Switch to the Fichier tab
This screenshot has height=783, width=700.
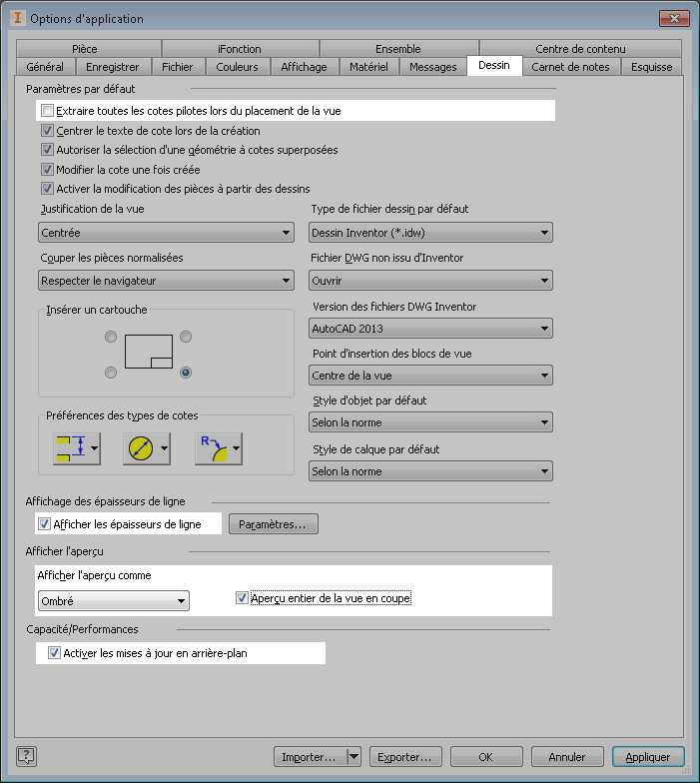point(178,66)
